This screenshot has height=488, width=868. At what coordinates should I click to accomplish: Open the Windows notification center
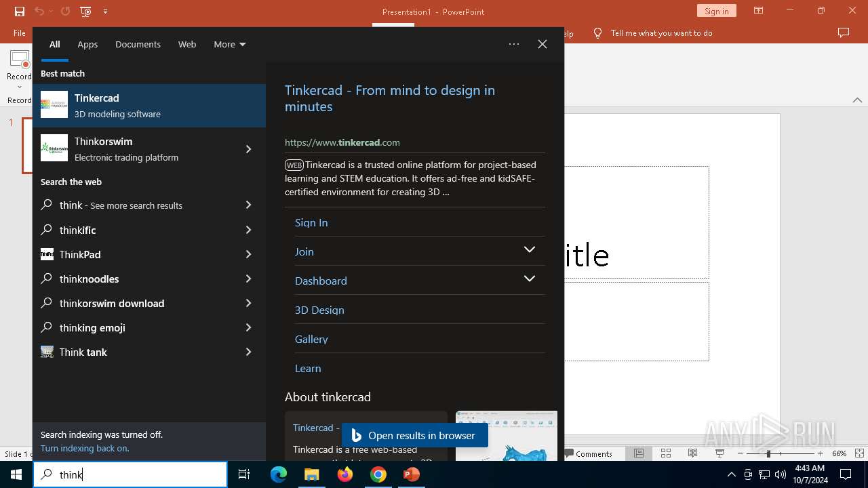846,474
